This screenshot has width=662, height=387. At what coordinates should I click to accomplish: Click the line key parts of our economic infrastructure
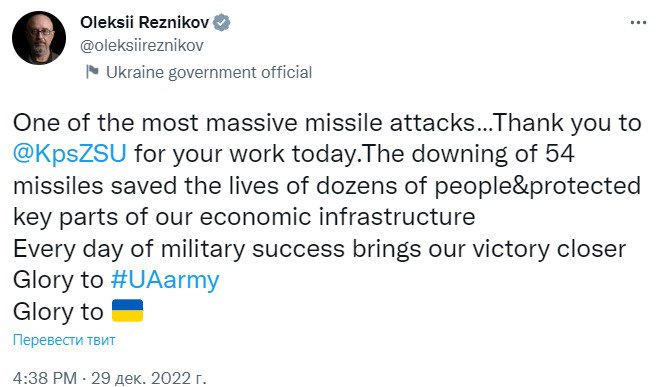pos(244,217)
